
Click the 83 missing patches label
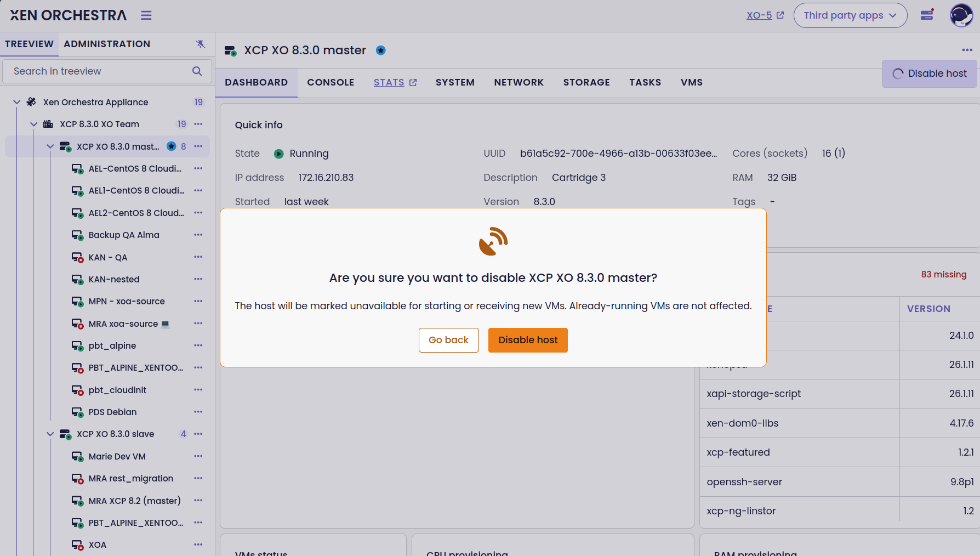(x=944, y=274)
